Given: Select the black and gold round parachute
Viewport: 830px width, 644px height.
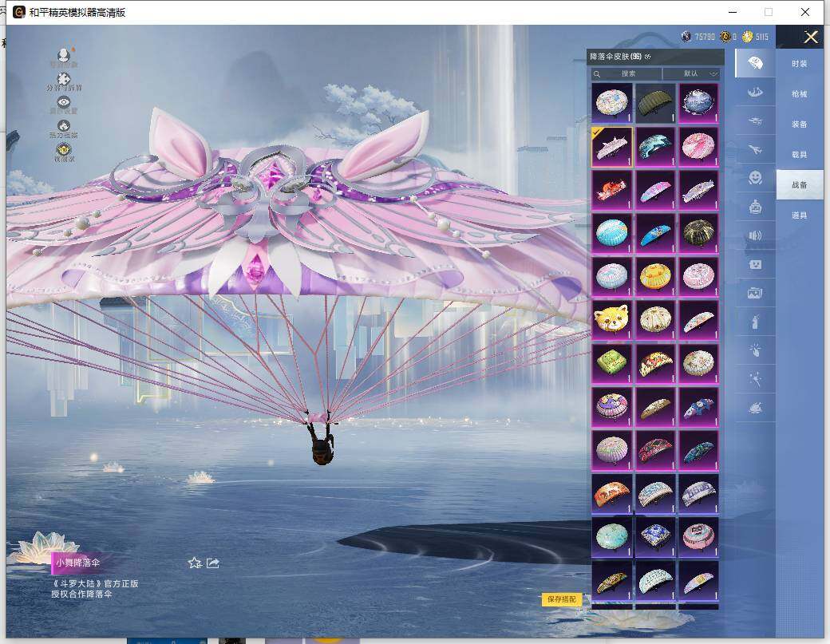Looking at the screenshot, I should coord(699,233).
